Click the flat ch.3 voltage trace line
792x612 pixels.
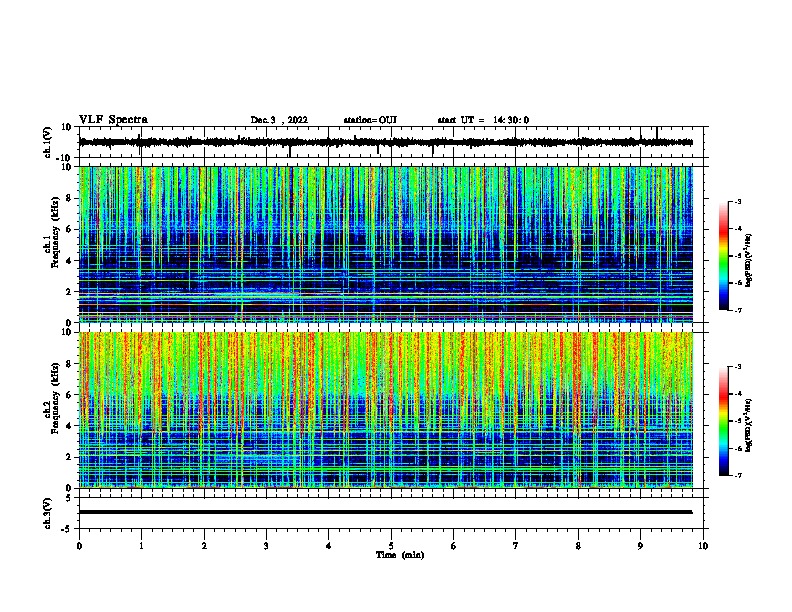385,512
